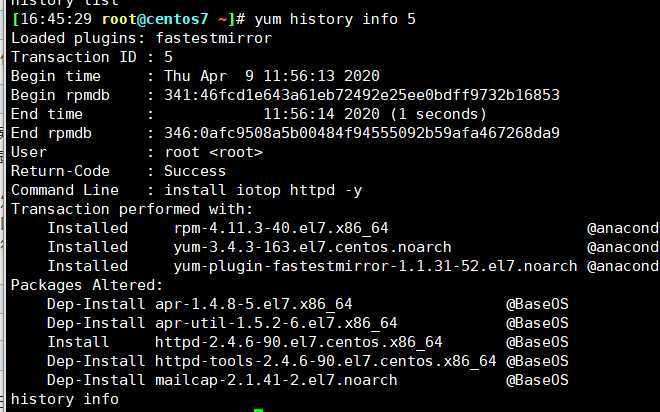Click the yum-3.4.3-163.el7.centos.noarch package entry

[312, 247]
